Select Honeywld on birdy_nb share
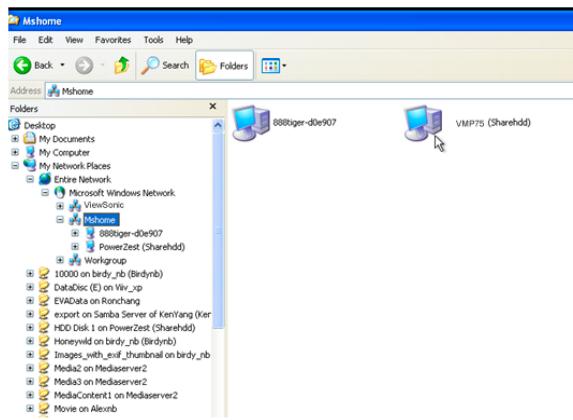This screenshot has height=420, width=573. (x=115, y=341)
